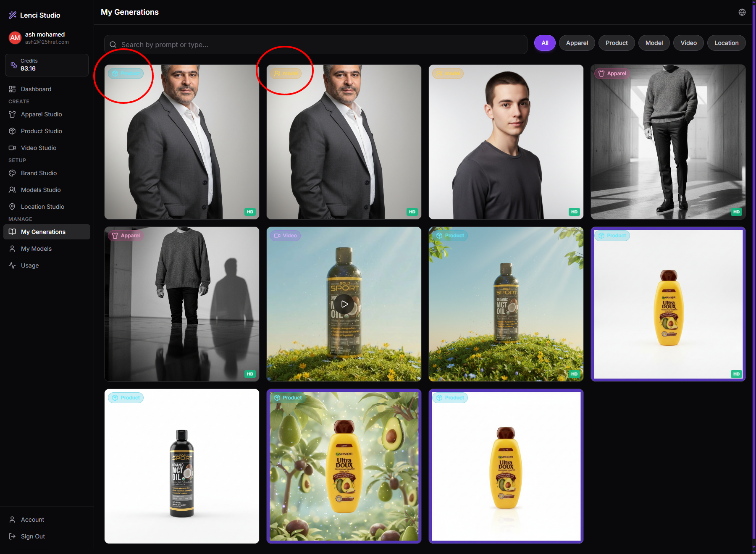Filter generations by Video
This screenshot has height=554, width=756.
(688, 43)
